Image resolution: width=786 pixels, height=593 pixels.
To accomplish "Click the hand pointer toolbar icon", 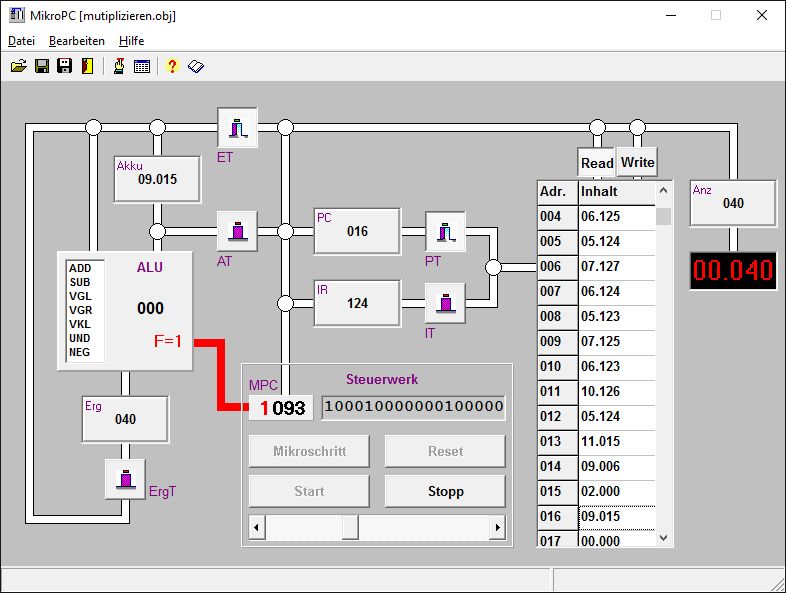I will point(118,67).
